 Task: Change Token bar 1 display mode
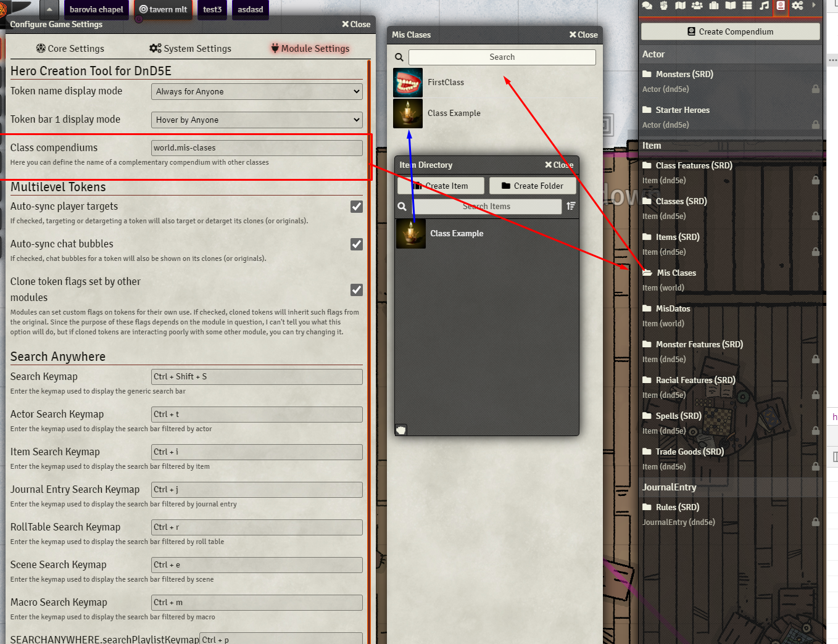click(x=256, y=120)
